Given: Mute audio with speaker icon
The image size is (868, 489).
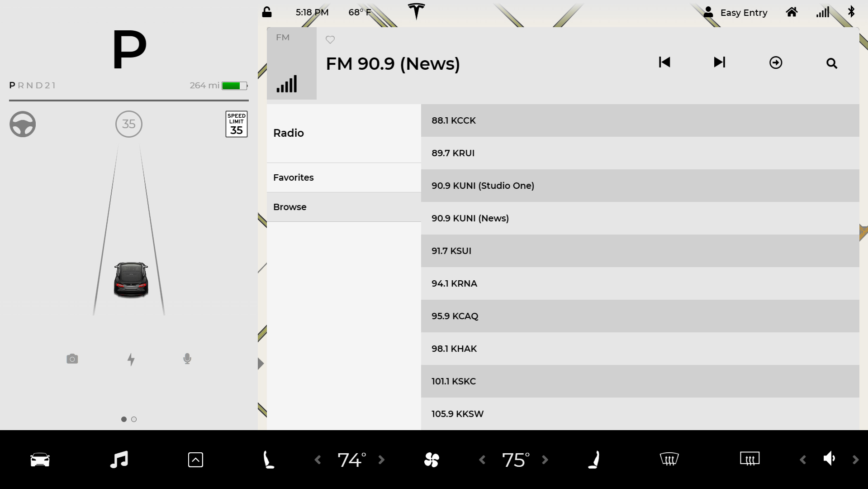Looking at the screenshot, I should coord(829,459).
